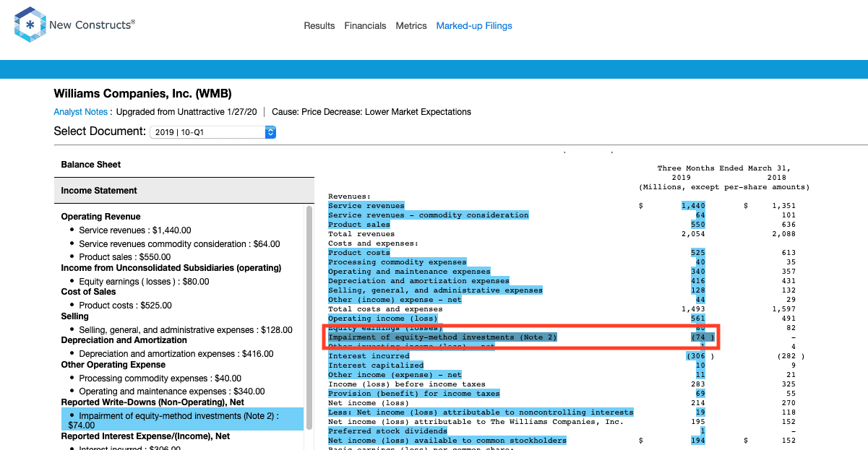Click the highlighted 561 operating income value

[x=698, y=319]
